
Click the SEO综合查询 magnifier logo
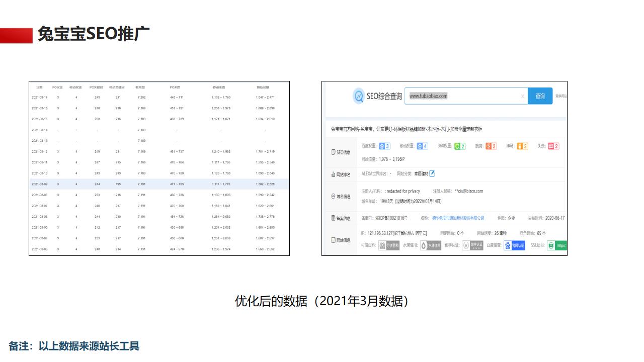[x=358, y=96]
